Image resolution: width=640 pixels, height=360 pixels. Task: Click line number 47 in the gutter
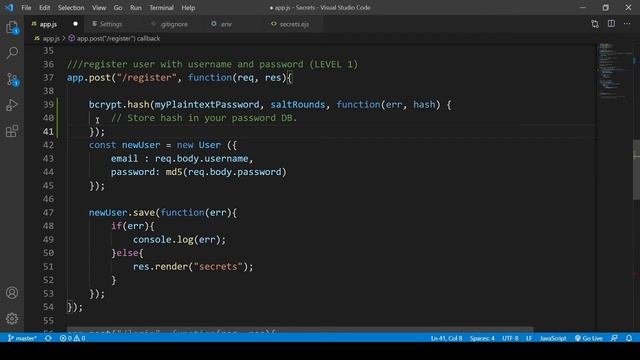click(48, 212)
